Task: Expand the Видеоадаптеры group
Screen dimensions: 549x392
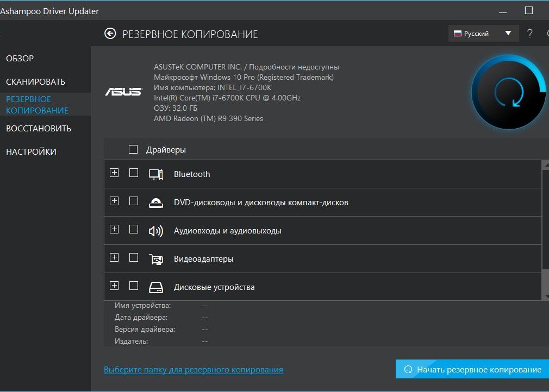Action: point(114,258)
